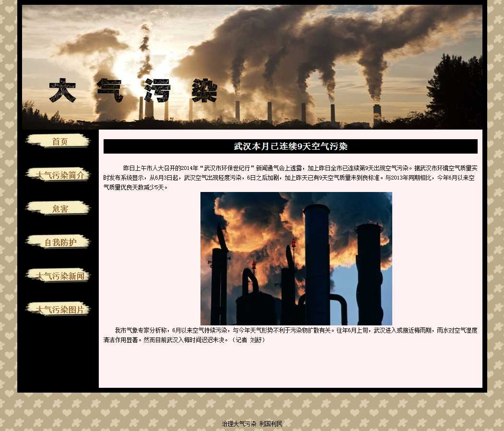Click the character 大 in banner title
504x431 pixels.
click(62, 90)
